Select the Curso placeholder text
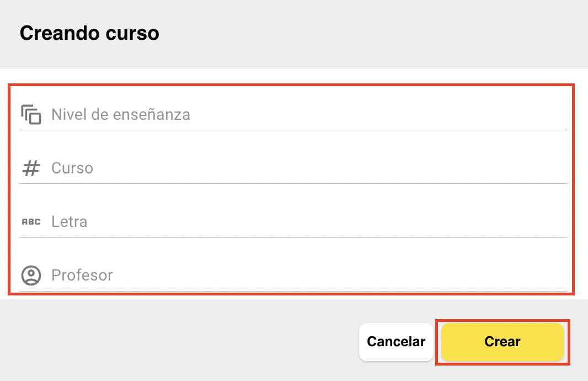 coord(72,168)
